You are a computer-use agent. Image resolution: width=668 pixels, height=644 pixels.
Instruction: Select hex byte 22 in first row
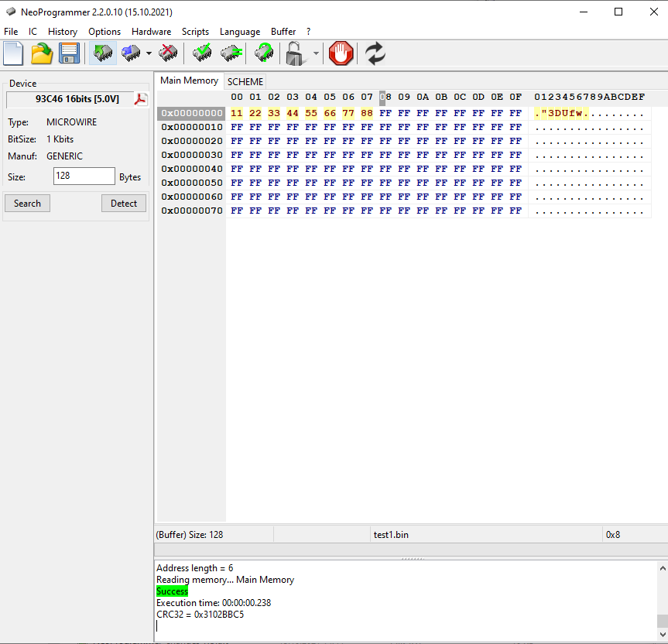(255, 113)
